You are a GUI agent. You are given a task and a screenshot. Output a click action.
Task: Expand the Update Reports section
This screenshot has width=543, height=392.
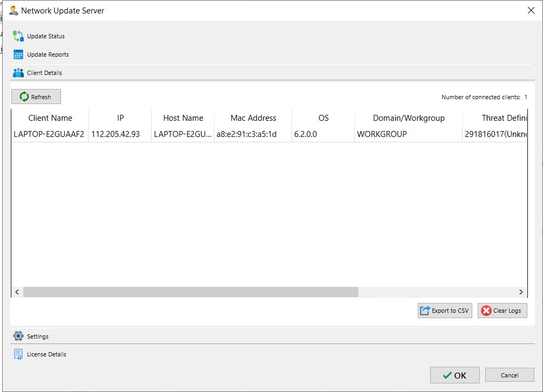click(x=48, y=54)
